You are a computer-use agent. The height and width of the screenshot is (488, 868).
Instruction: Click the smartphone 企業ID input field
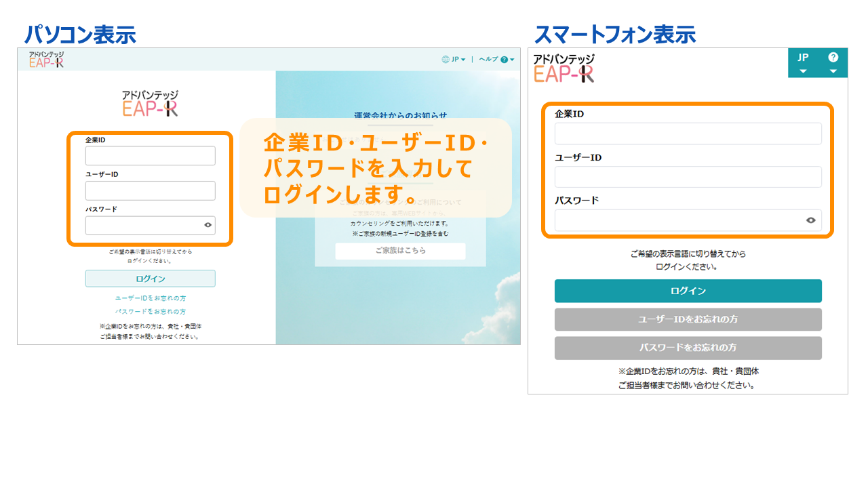[x=688, y=134]
